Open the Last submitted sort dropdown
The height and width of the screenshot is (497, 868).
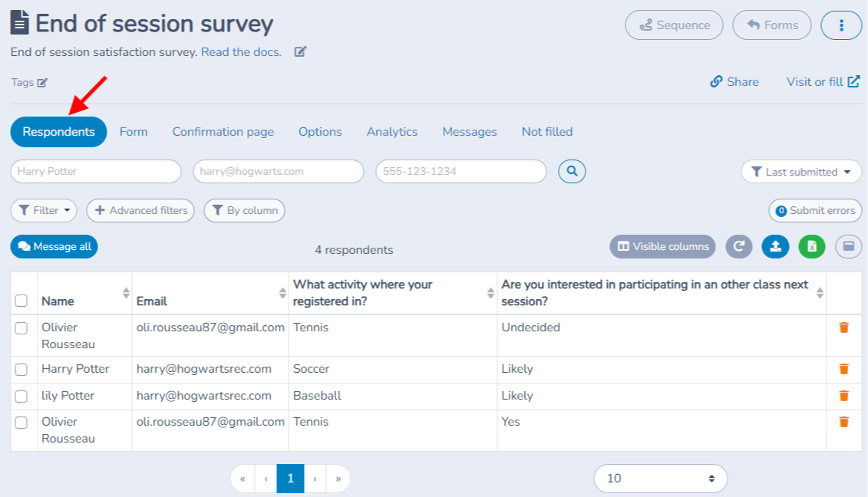pyautogui.click(x=801, y=172)
